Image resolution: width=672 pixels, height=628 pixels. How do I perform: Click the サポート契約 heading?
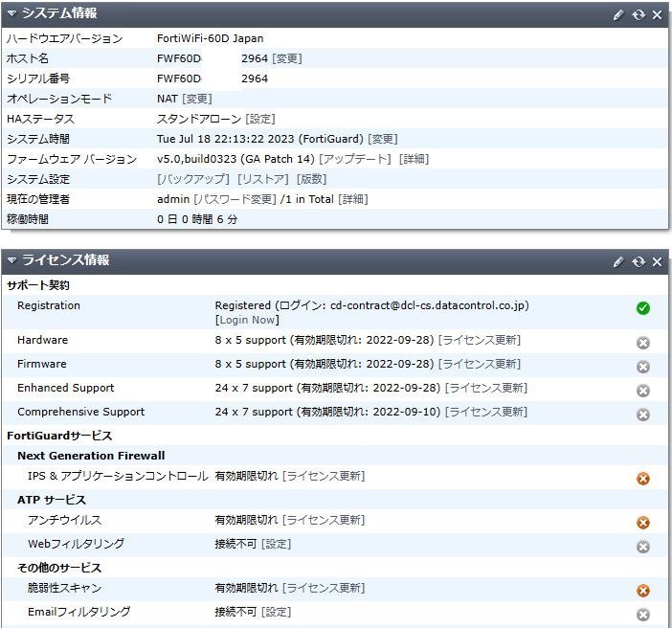[38, 285]
